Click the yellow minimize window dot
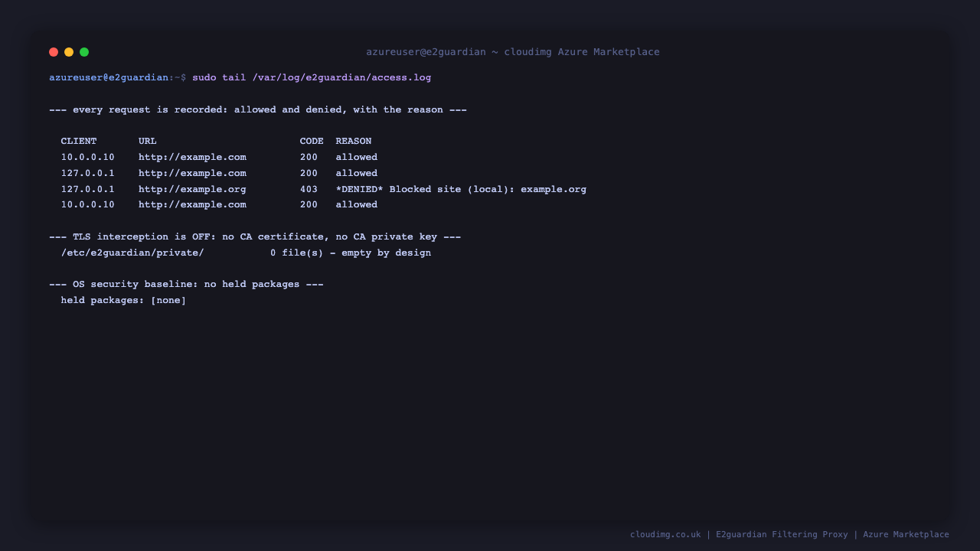Image resolution: width=980 pixels, height=551 pixels. 69,52
